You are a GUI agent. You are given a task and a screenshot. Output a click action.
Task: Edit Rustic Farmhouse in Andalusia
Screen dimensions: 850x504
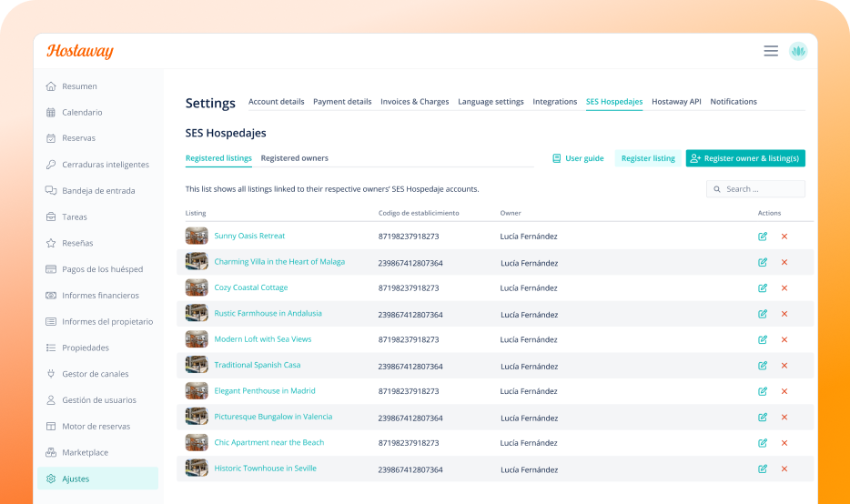(x=763, y=314)
